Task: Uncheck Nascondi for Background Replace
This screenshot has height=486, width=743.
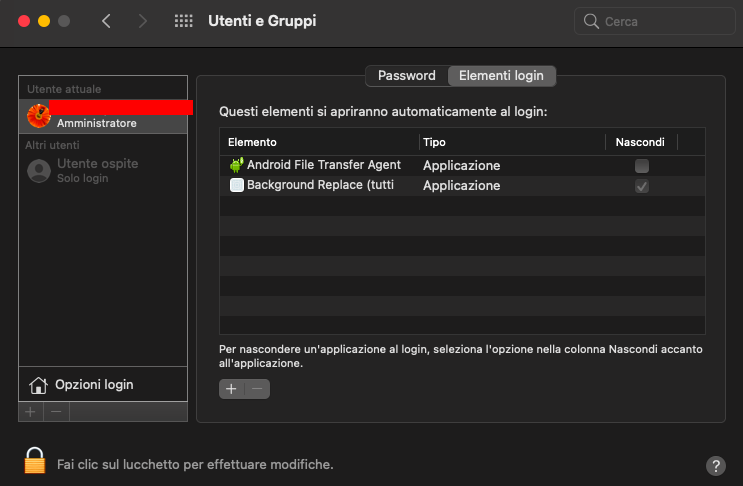Action: pos(642,186)
